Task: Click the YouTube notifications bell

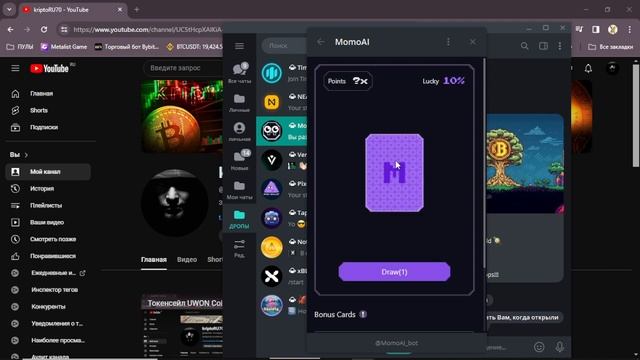Action: (x=588, y=68)
